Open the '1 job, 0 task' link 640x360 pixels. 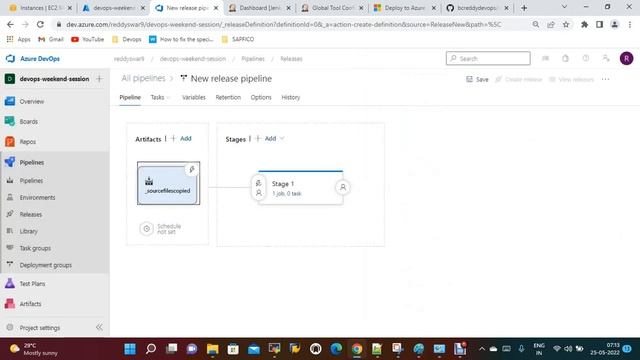click(287, 194)
